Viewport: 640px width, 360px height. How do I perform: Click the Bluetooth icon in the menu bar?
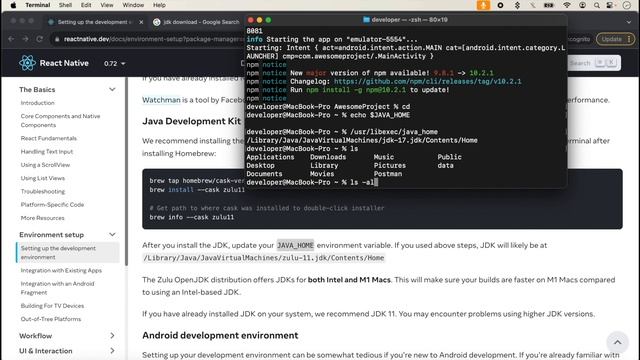[x=517, y=5]
